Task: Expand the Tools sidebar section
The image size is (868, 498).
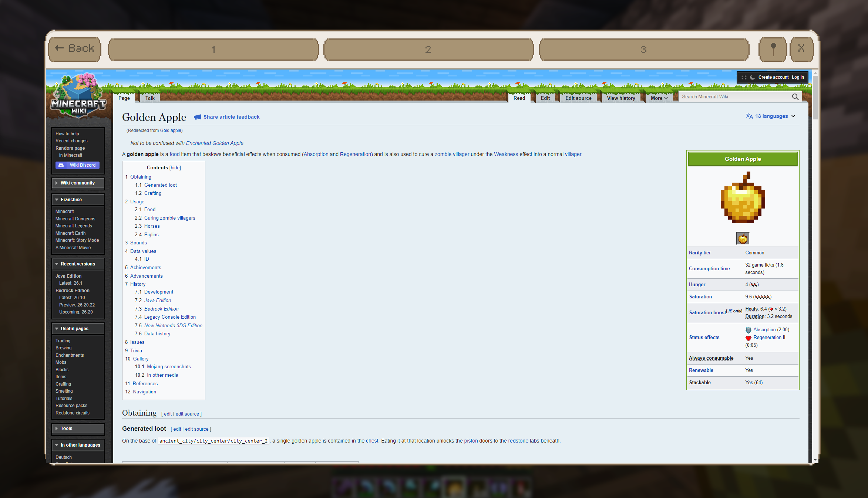Action: 78,428
